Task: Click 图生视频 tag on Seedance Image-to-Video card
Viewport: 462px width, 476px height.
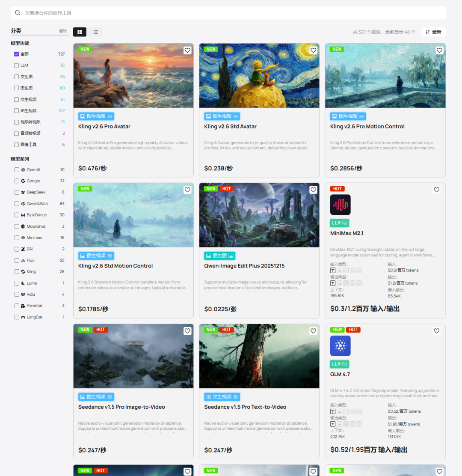Action: point(96,397)
